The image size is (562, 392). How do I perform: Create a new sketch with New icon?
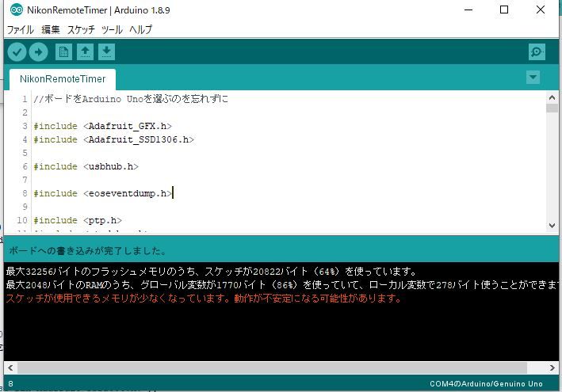(x=63, y=52)
